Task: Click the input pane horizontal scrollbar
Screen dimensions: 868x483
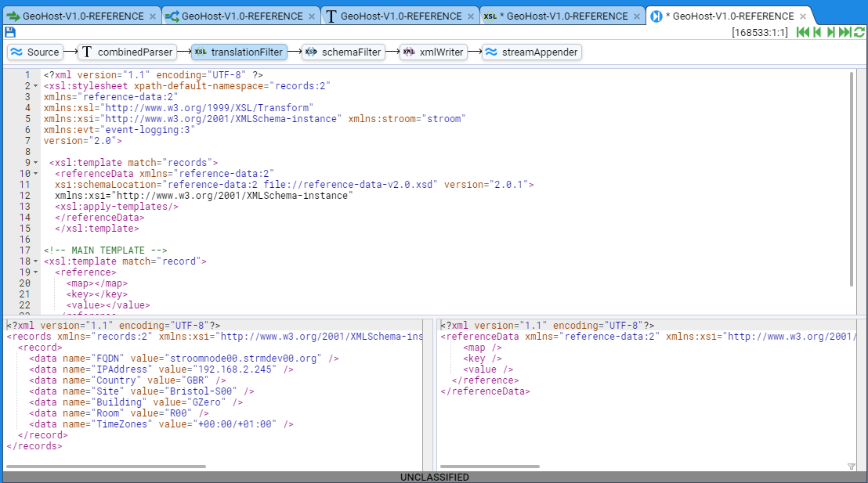Action: pos(106,467)
